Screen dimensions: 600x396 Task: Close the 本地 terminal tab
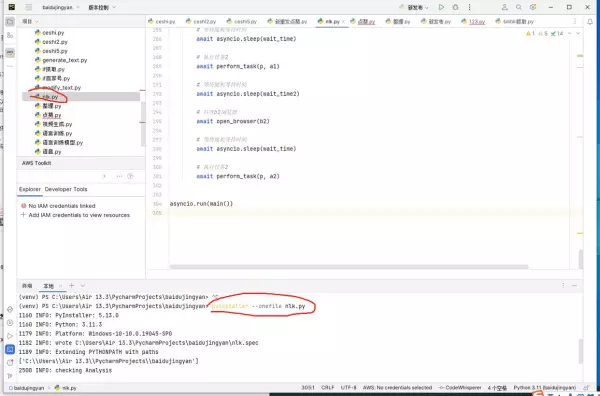[60, 286]
